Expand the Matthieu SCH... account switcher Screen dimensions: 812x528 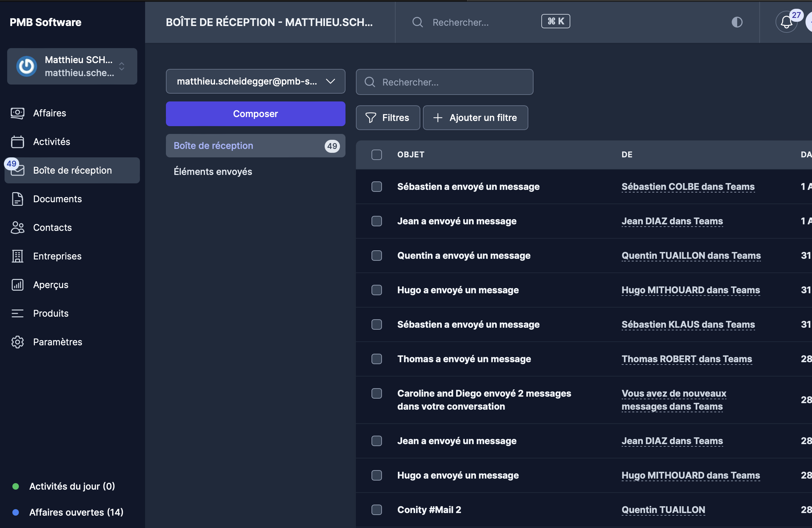72,66
